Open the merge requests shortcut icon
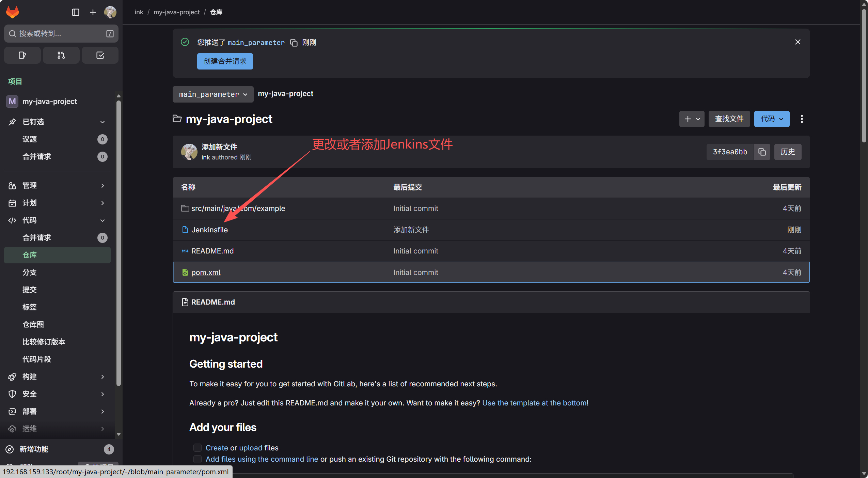Image resolution: width=868 pixels, height=478 pixels. tap(61, 55)
